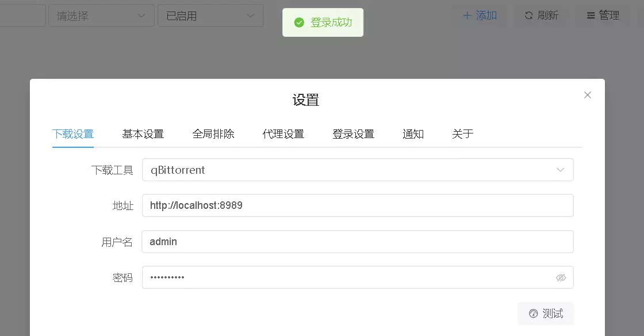Click the 下载工具 field label
644x336 pixels.
112,170
